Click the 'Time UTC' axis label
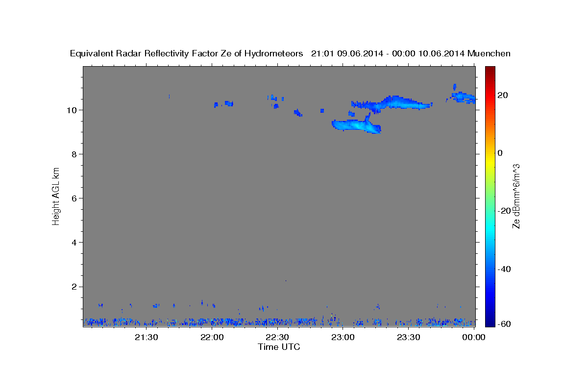 coord(279,347)
